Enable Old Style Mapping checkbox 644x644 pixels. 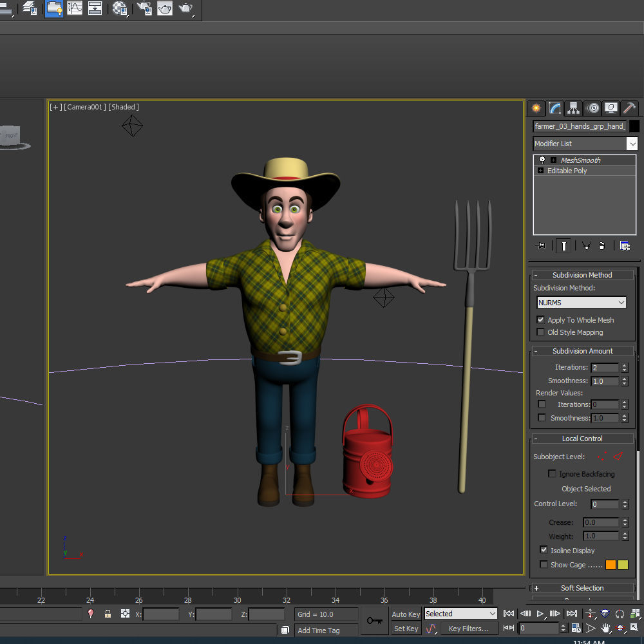coord(540,332)
